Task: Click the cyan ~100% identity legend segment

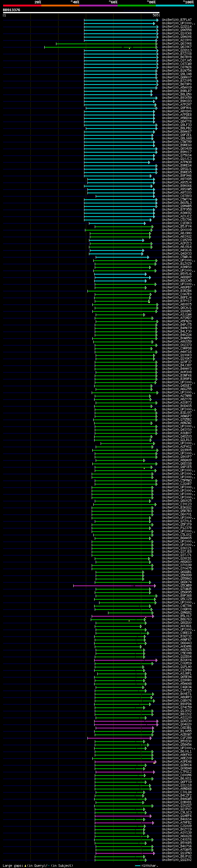Action: pyautogui.click(x=175, y=6)
